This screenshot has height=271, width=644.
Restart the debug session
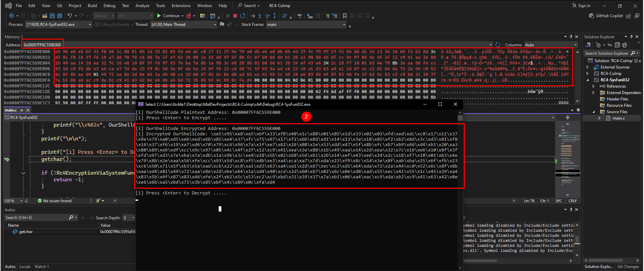(x=243, y=16)
